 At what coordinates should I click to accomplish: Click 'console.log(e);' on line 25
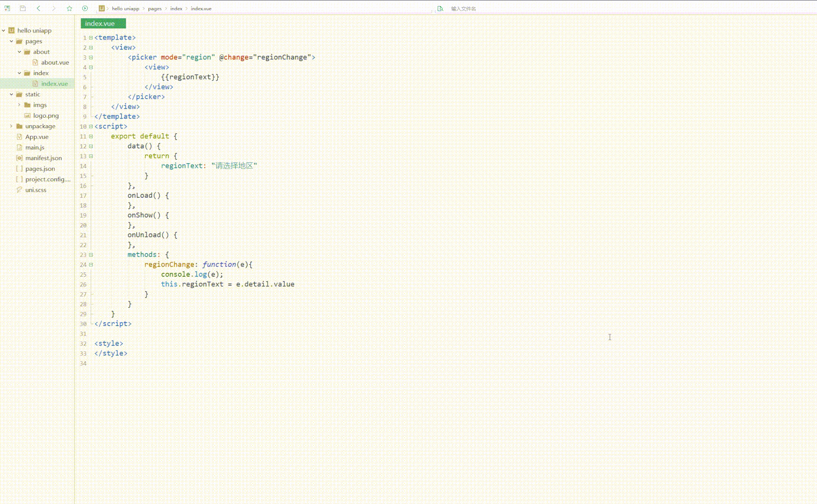click(192, 275)
